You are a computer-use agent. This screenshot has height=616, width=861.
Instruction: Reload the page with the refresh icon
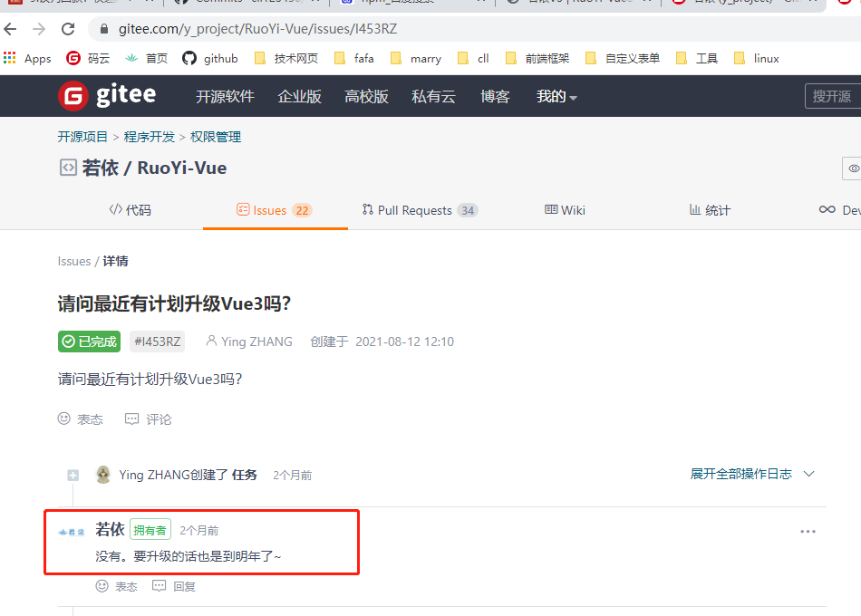[x=68, y=28]
